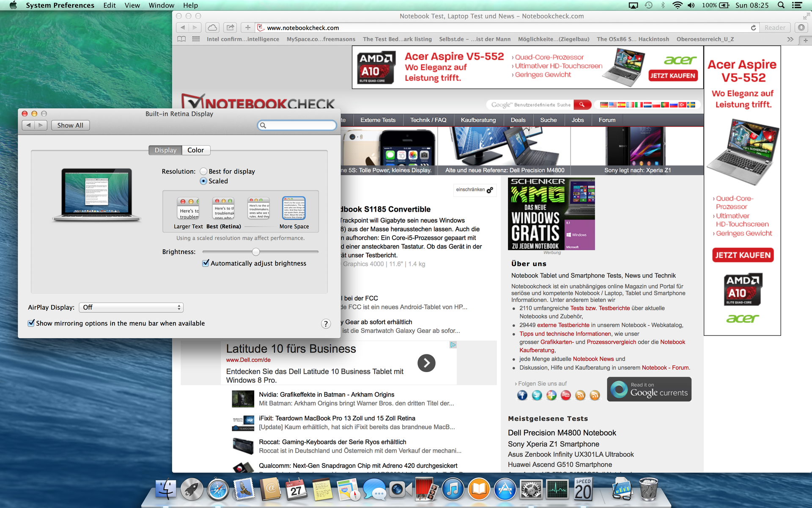Open the Reading List bookmarks icon

coord(181,39)
